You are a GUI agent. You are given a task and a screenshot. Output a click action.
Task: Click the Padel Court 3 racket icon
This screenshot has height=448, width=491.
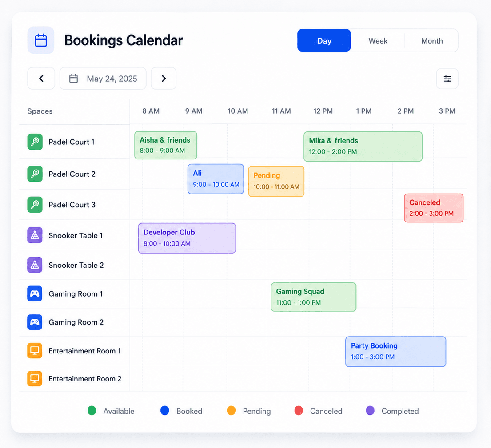[35, 205]
